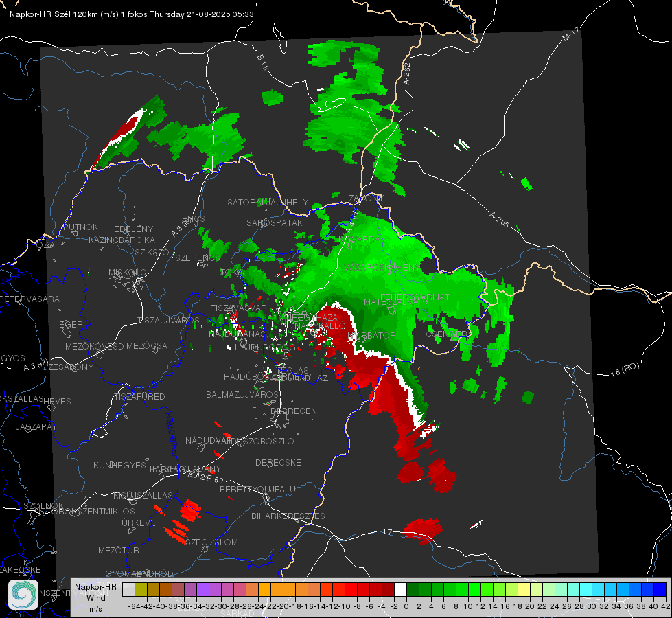The height and width of the screenshot is (618, 672).
Task: Click the VÁSÁROSNAMÉNY label
Action: click(382, 267)
